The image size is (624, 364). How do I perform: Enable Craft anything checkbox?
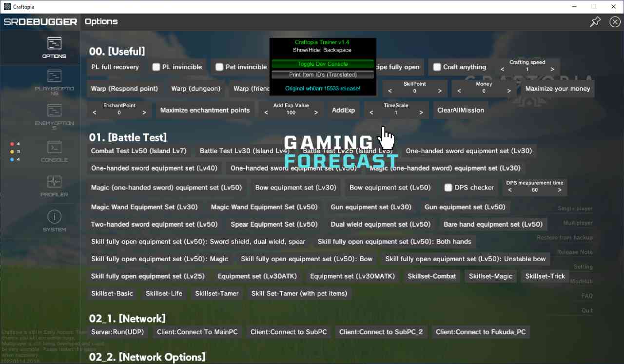click(437, 67)
